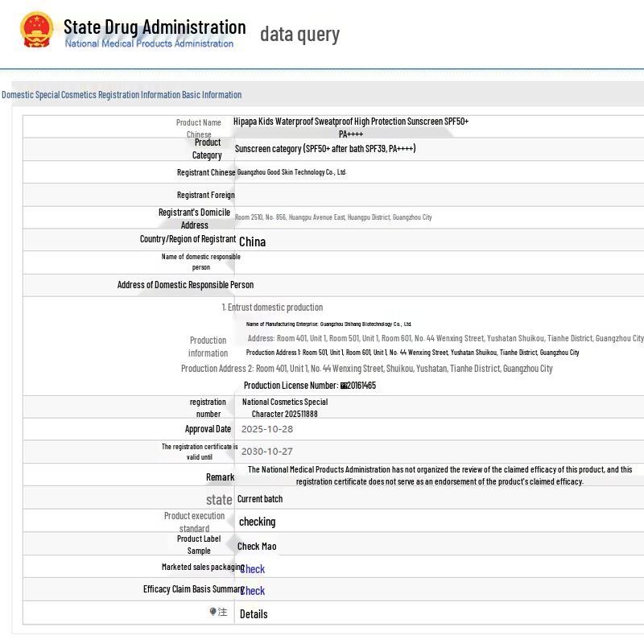Click the 'Address of Domestic Responsible Person' label
The height and width of the screenshot is (644, 644).
click(x=185, y=285)
